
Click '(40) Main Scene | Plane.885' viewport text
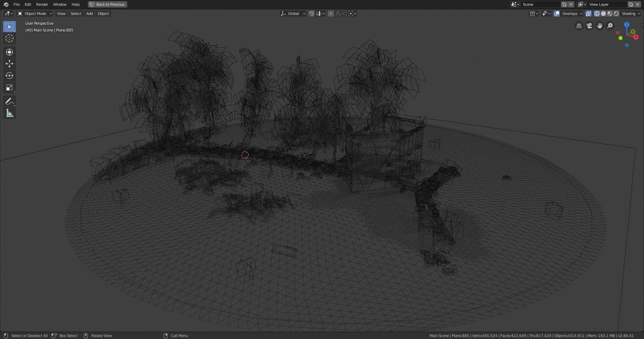[x=49, y=30]
